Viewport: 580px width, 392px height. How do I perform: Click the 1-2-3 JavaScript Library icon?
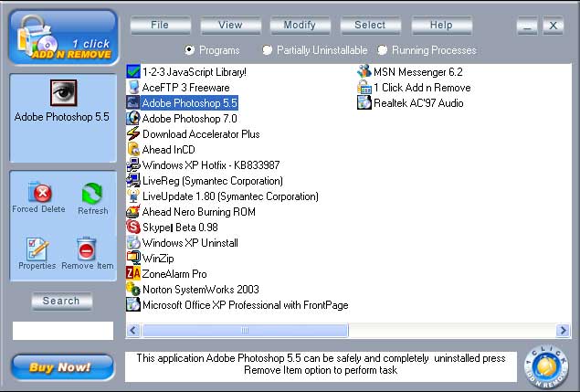pyautogui.click(x=133, y=71)
